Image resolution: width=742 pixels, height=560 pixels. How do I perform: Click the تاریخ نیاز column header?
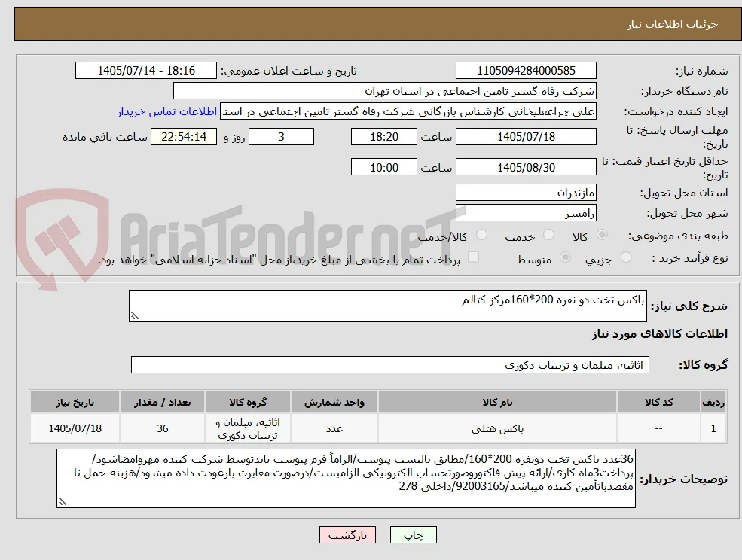(x=75, y=402)
